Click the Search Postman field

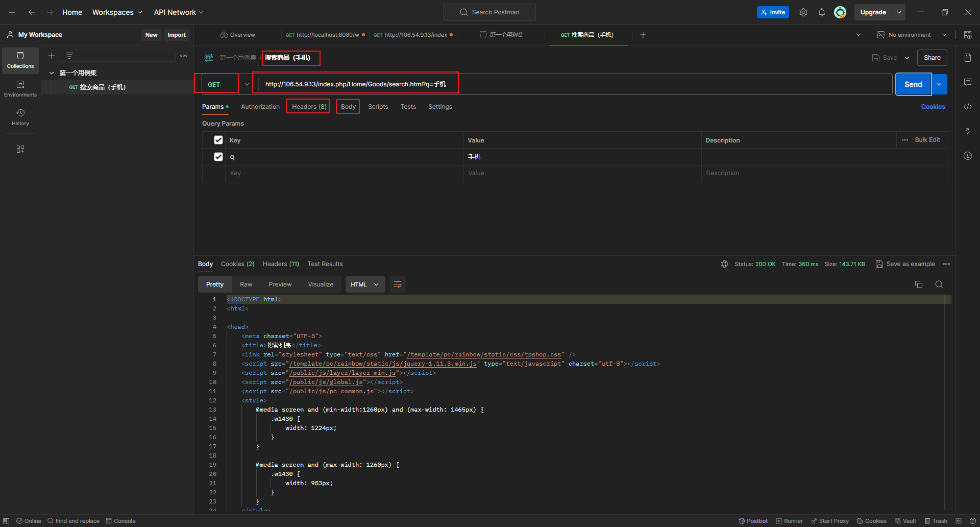[489, 12]
